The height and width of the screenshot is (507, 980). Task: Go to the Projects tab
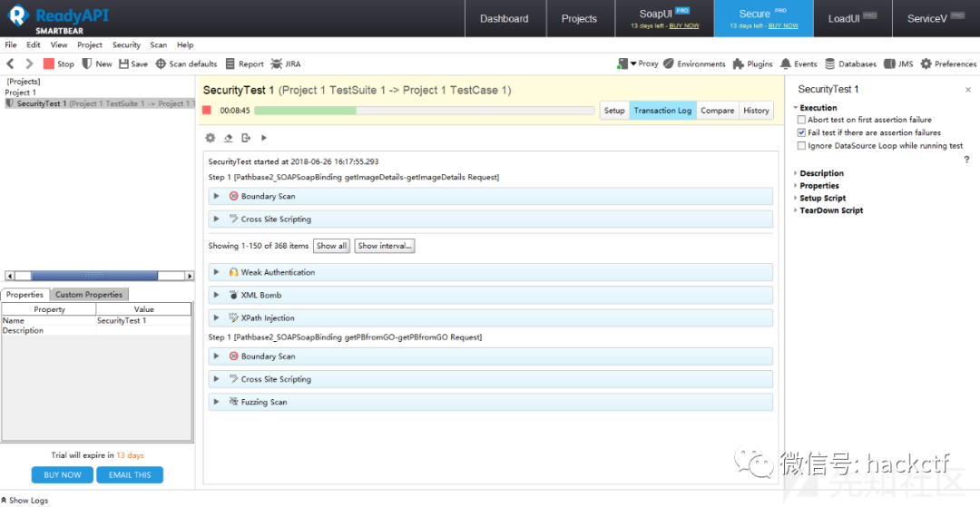(579, 19)
